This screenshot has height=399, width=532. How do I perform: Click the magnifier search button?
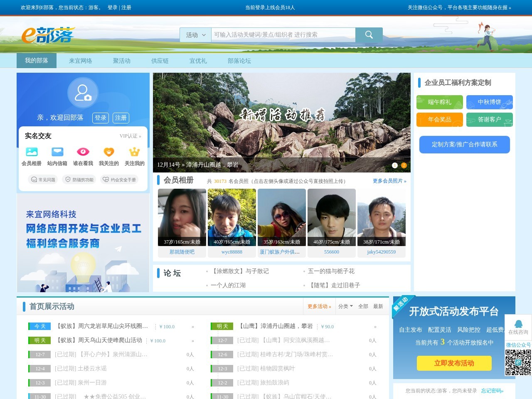pyautogui.click(x=369, y=35)
